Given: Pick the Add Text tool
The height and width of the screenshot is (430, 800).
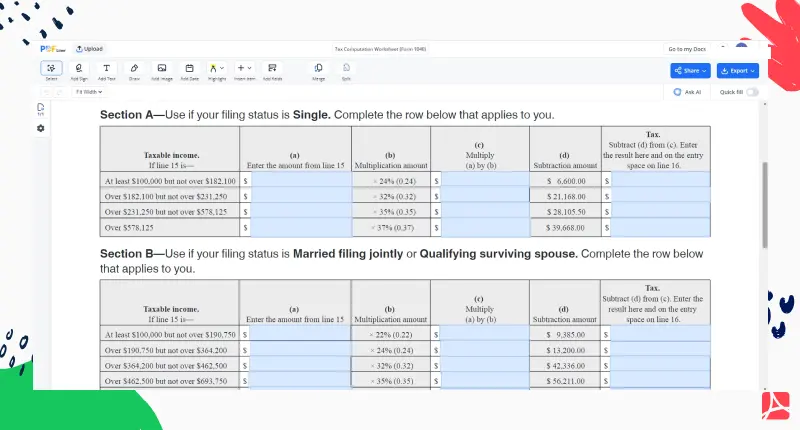Looking at the screenshot, I should [x=107, y=71].
